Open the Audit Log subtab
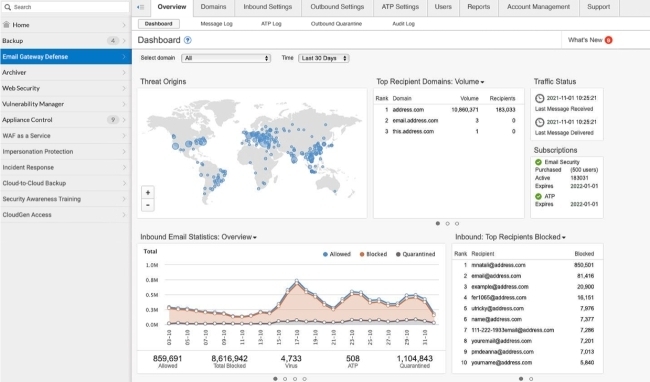Image resolution: width=650 pixels, height=382 pixels. (403, 24)
